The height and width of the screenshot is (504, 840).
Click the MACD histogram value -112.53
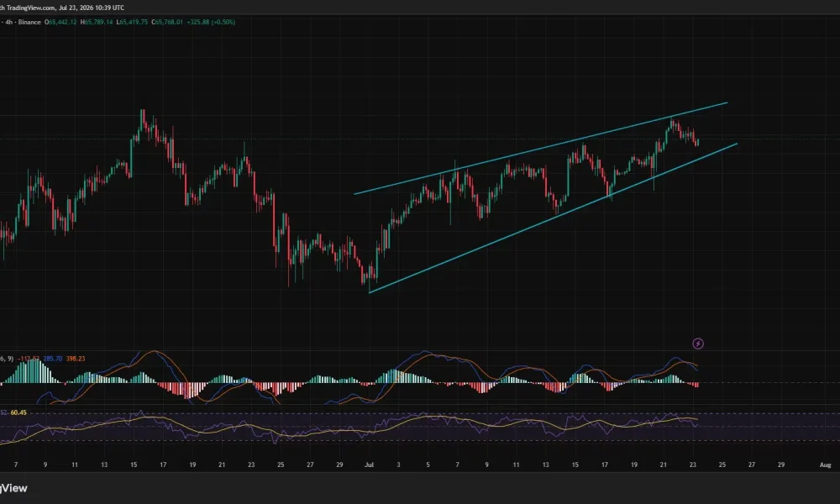coord(29,359)
